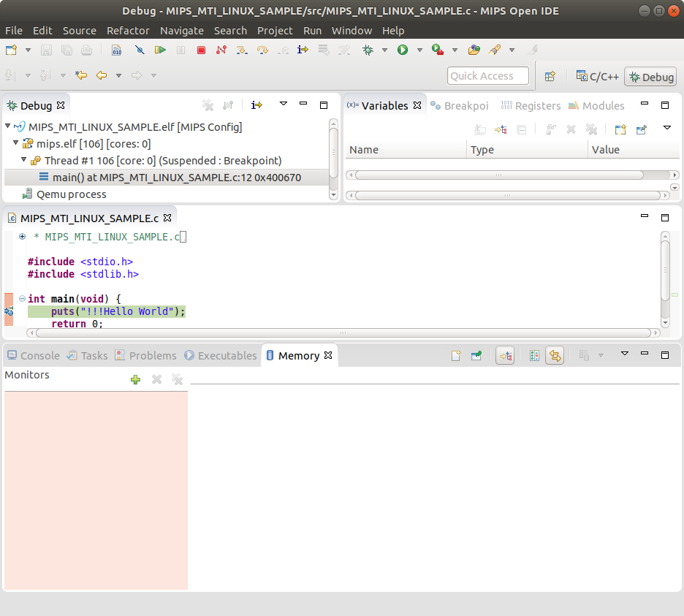Click the New Memory View icon
This screenshot has width=684, height=616.
[456, 356]
